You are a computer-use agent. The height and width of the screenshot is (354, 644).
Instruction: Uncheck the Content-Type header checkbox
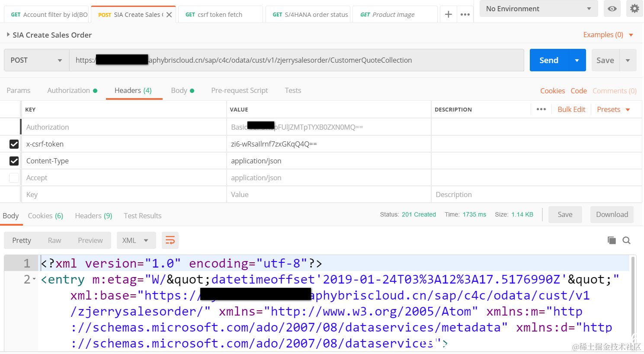point(14,161)
